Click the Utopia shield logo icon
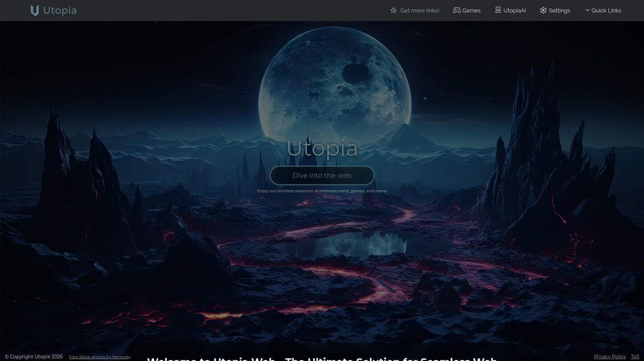Image resolution: width=644 pixels, height=361 pixels. 34,10
